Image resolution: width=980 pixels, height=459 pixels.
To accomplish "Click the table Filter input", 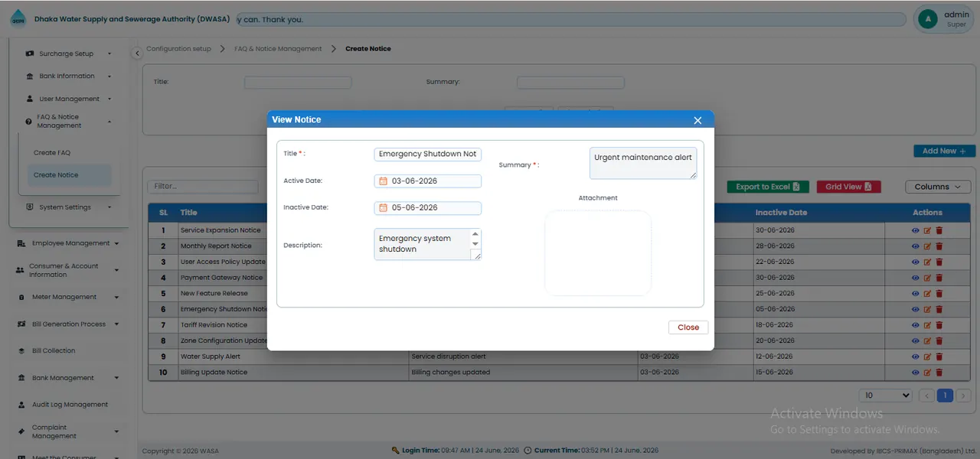I will (203, 186).
